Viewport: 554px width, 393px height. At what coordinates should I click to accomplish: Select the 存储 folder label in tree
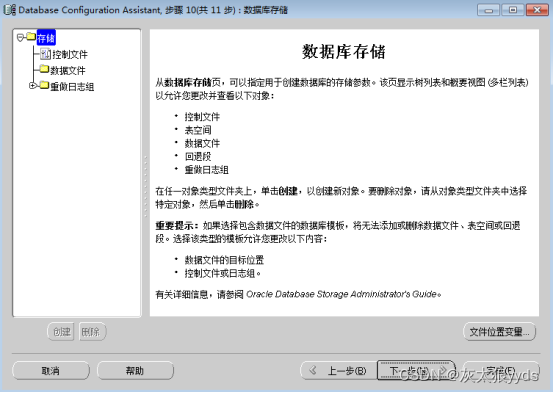pos(46,38)
